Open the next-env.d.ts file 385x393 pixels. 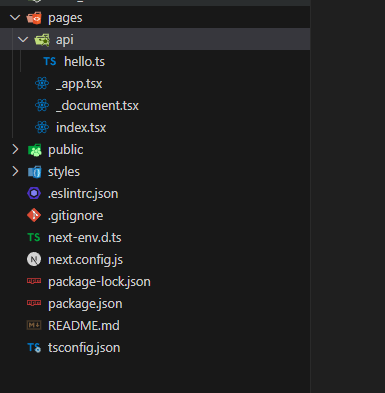pos(85,237)
